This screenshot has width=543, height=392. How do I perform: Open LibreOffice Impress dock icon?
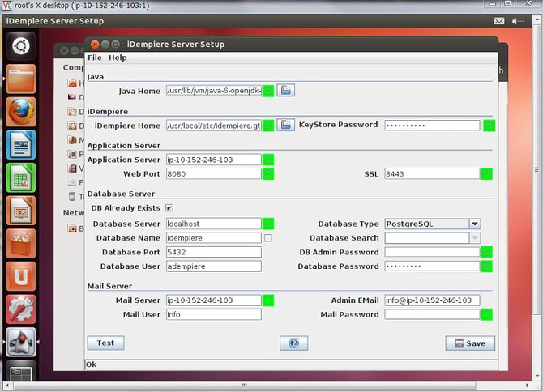[21, 211]
